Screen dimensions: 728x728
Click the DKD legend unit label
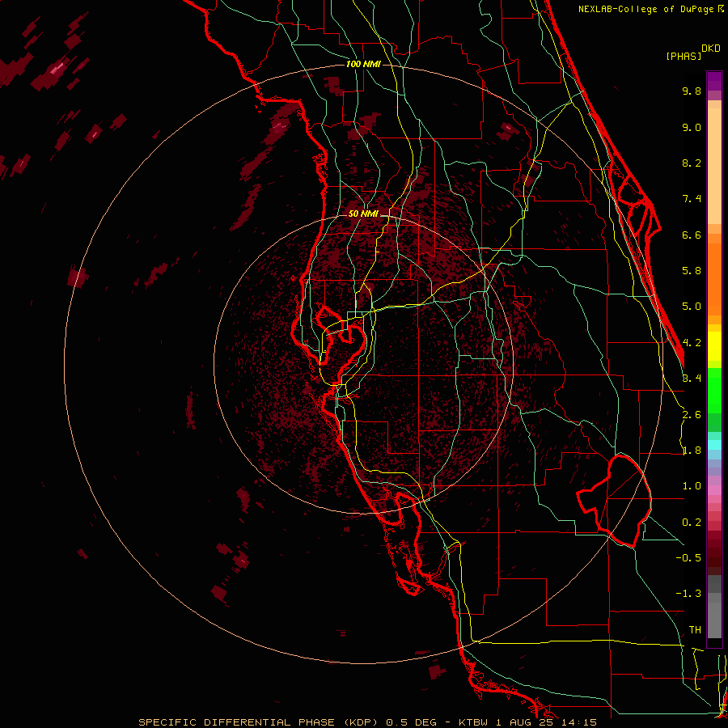tap(710, 49)
